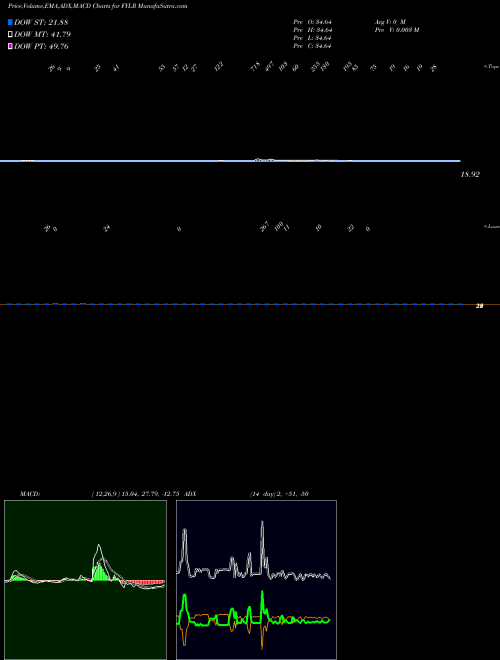Open the ADX indicator chart panel
The width and height of the screenshot is (500, 660).
click(256, 580)
